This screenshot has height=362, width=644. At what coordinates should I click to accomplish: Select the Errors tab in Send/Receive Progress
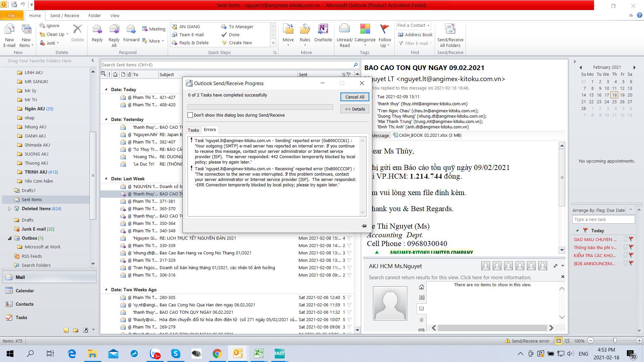tap(210, 129)
